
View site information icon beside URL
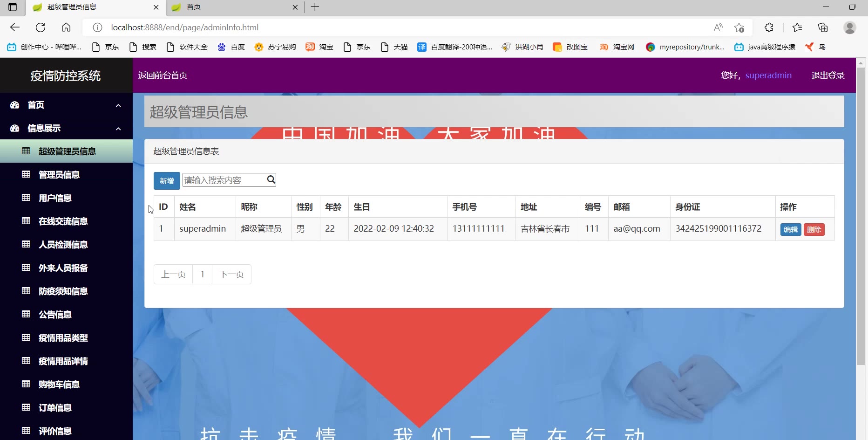pos(97,27)
